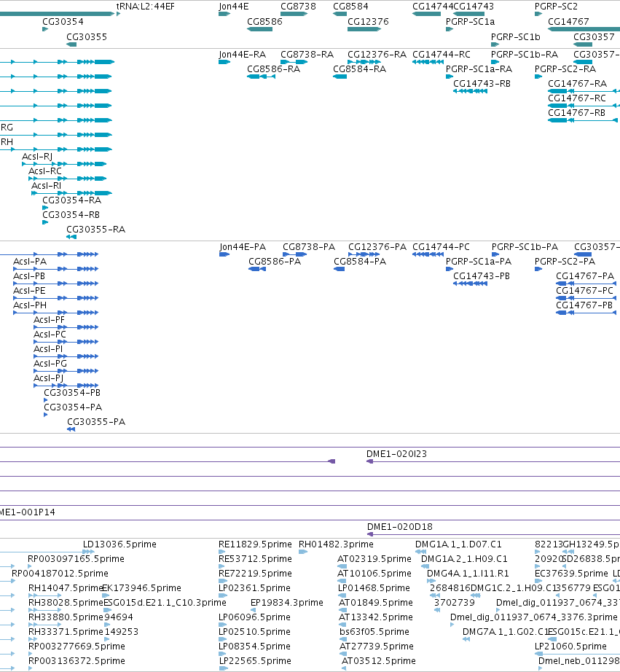This screenshot has width=620, height=672.
Task: Select the Jon44E-RA transcript label
Action: pyautogui.click(x=242, y=55)
